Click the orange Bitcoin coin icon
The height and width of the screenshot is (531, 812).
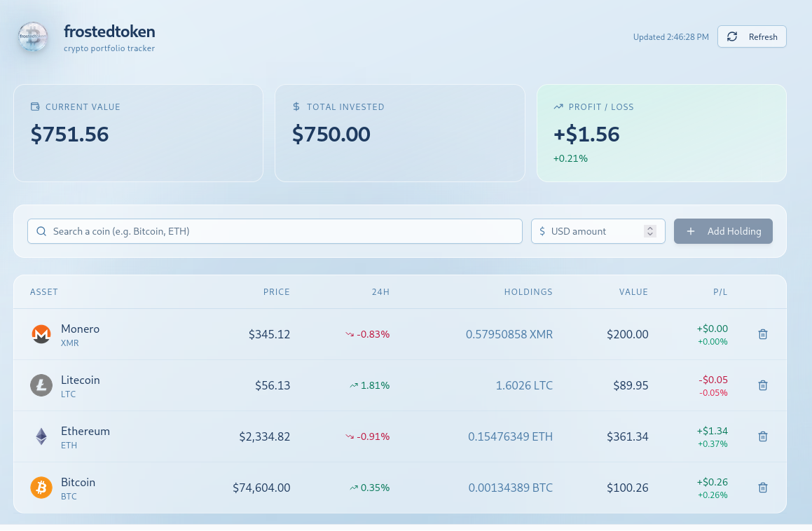pos(41,488)
